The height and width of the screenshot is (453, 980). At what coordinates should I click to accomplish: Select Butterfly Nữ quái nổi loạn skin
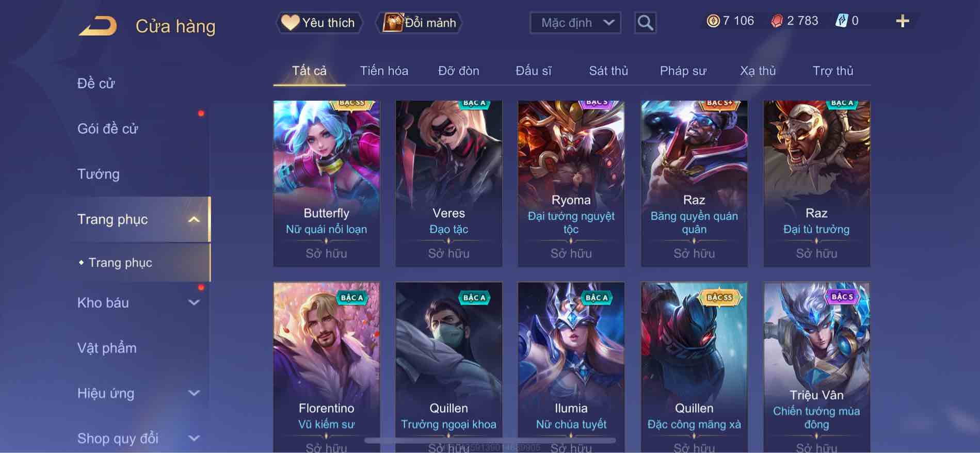[x=326, y=184]
